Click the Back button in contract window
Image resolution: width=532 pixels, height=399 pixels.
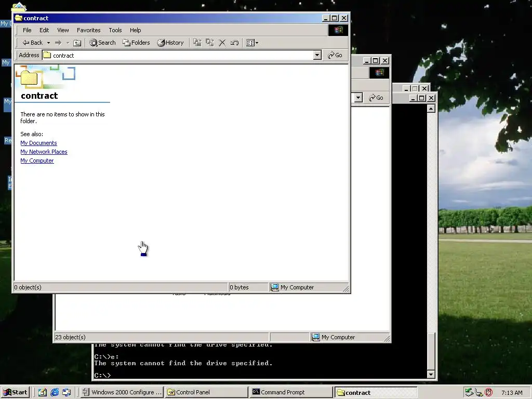click(33, 43)
